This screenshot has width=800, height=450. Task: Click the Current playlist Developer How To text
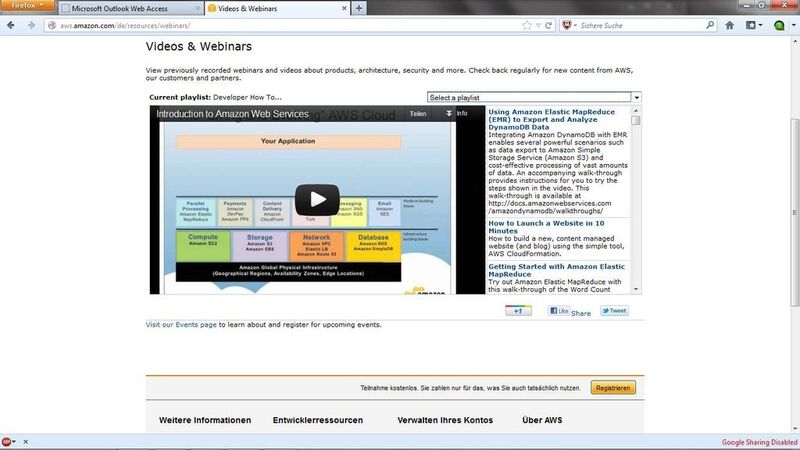(215, 97)
